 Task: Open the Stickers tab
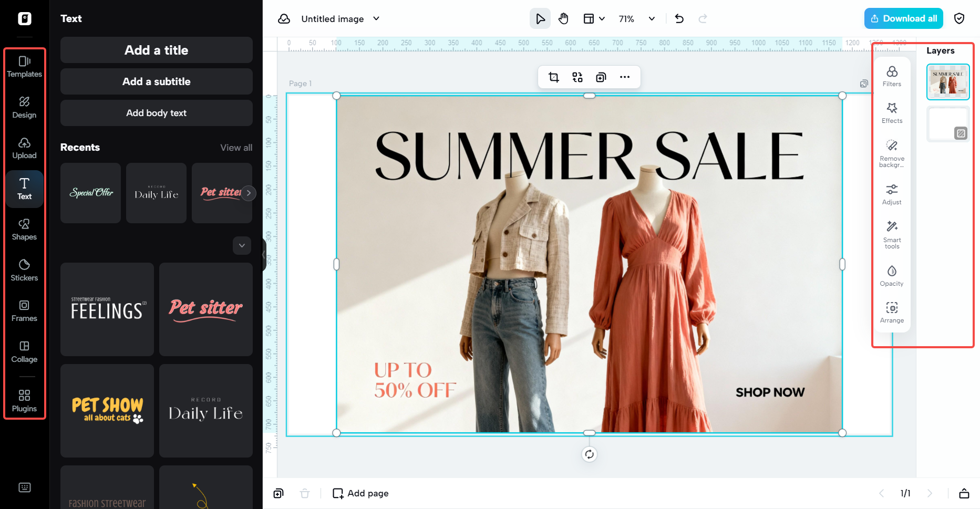24,270
